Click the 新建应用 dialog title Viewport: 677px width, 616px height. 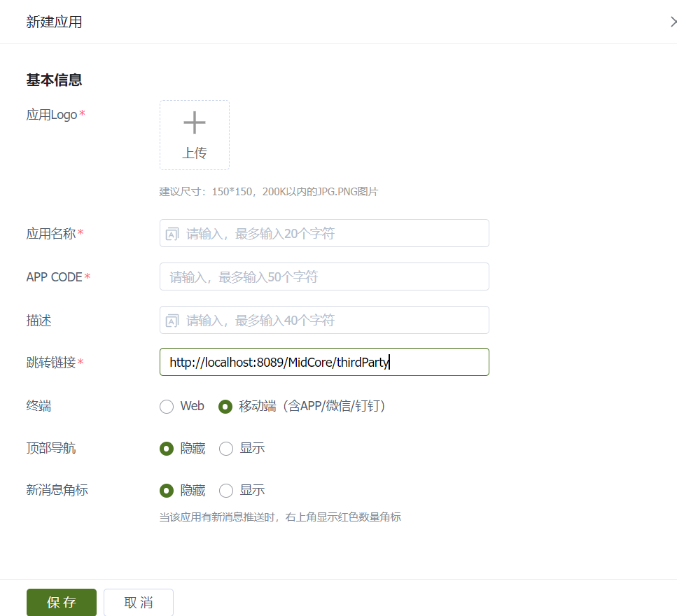coord(54,22)
